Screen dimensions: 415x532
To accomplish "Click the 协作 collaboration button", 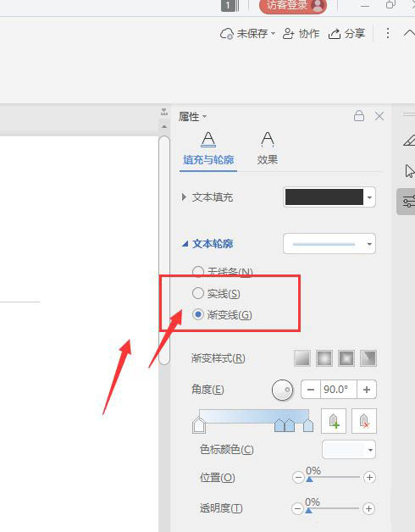I will tap(301, 34).
